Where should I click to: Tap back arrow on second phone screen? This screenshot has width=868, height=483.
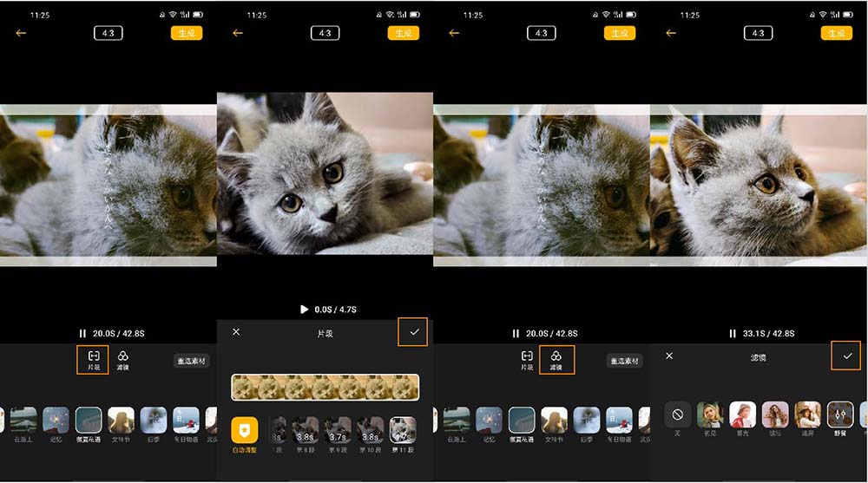(238, 33)
